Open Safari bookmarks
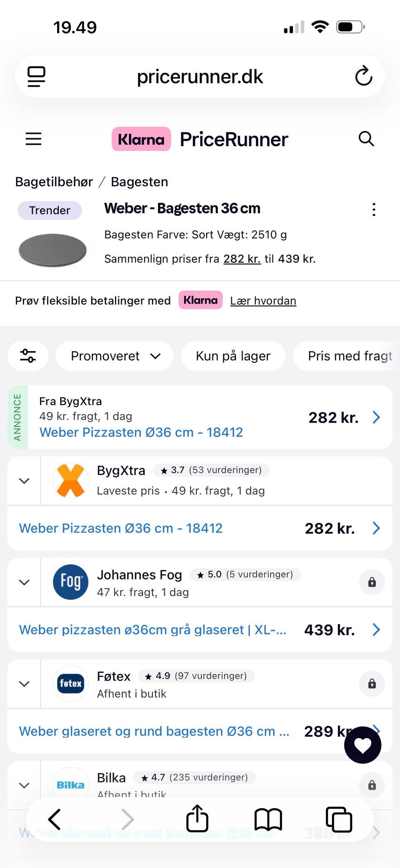400x868 pixels. pos(268,819)
